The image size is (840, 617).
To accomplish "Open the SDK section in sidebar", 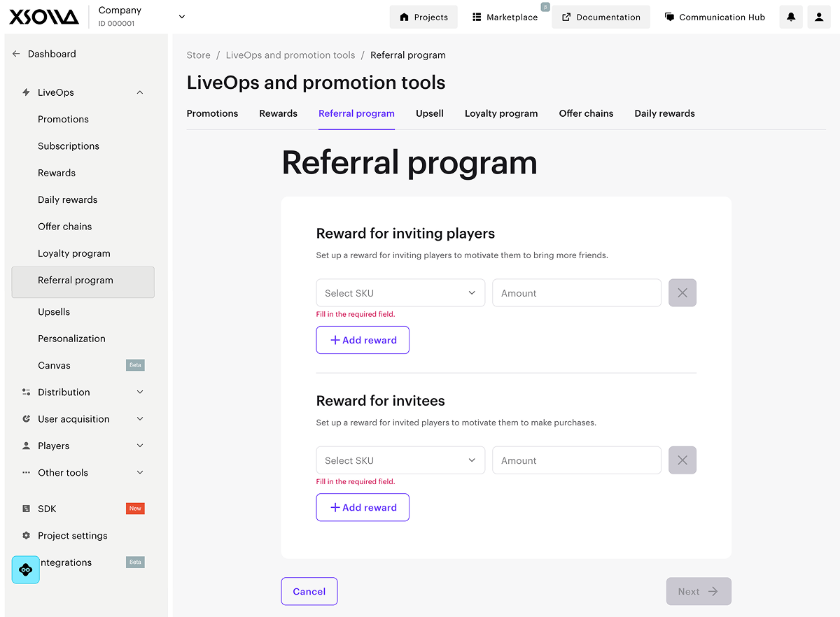I will 47,509.
